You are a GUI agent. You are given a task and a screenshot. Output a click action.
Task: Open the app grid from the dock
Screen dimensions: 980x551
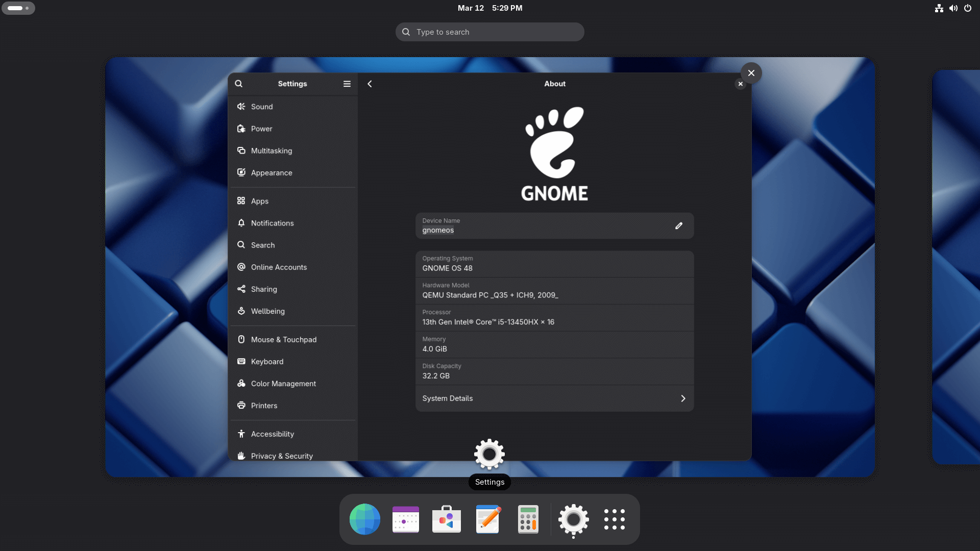pos(615,519)
